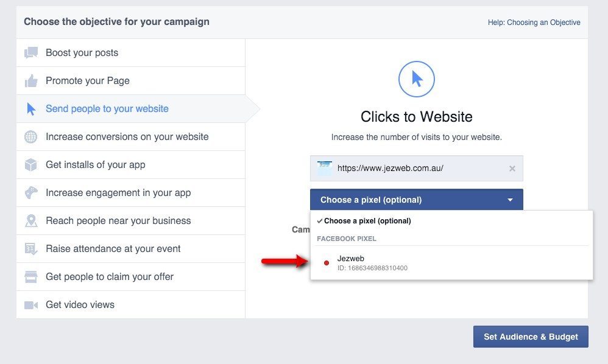Click the game controller engagement icon
This screenshot has width=608, height=364.
(x=31, y=193)
